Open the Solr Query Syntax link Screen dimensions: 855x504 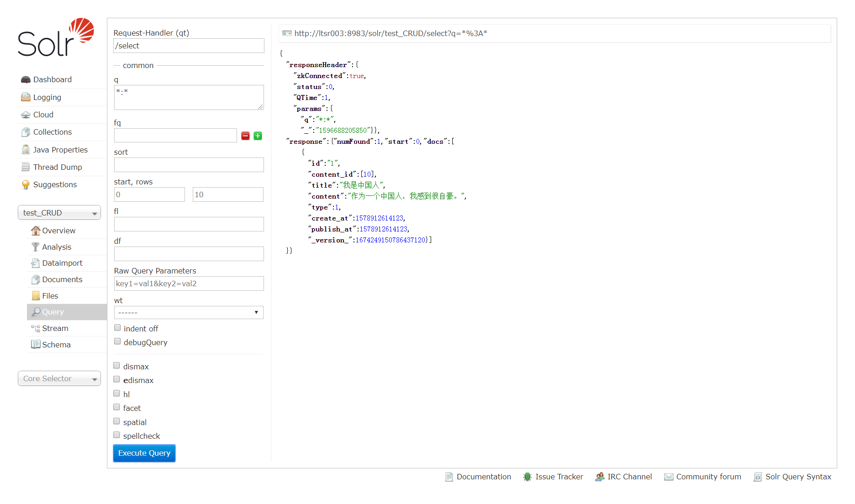click(798, 477)
